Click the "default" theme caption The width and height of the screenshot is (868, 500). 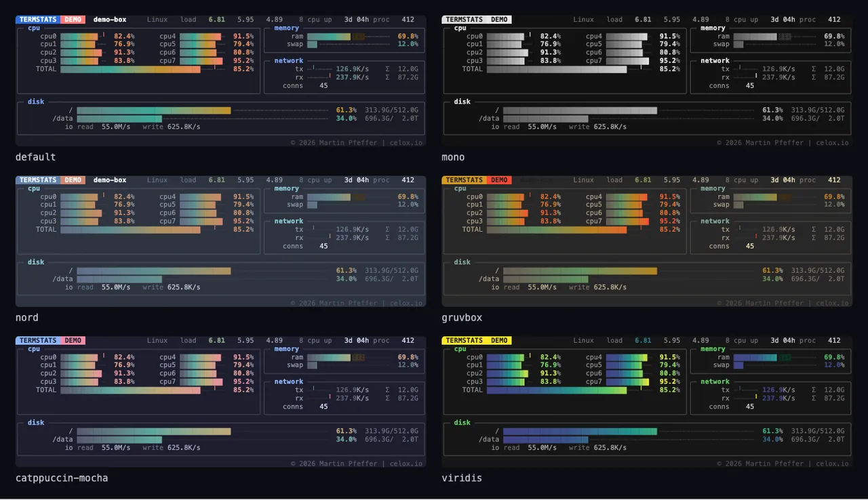coord(35,157)
